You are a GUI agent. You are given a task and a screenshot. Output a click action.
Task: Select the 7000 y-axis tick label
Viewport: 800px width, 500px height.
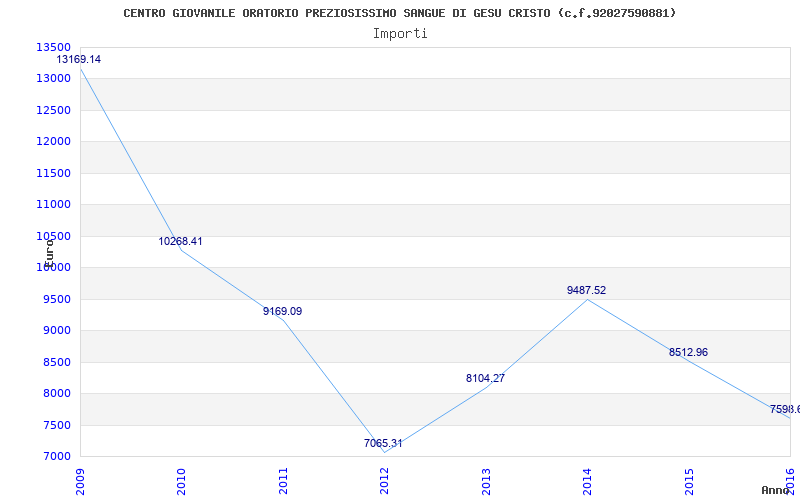[56, 457]
